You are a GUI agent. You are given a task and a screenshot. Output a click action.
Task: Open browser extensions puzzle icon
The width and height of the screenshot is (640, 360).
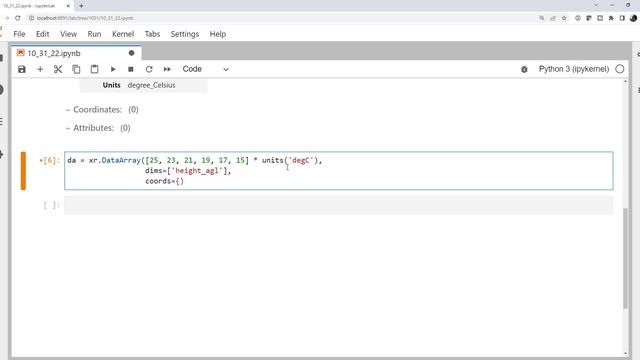coord(611,18)
